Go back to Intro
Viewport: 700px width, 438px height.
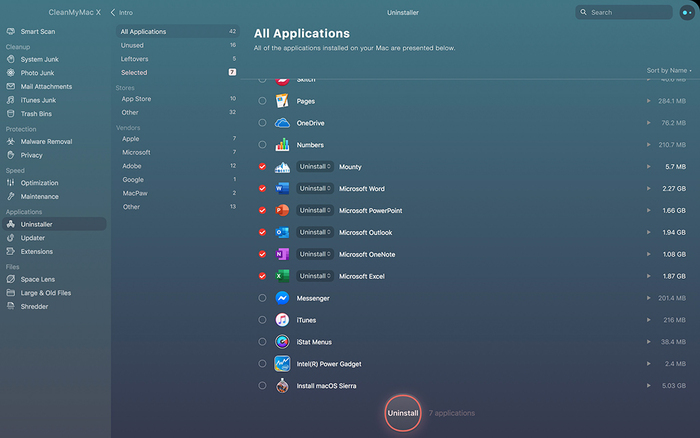pos(121,12)
